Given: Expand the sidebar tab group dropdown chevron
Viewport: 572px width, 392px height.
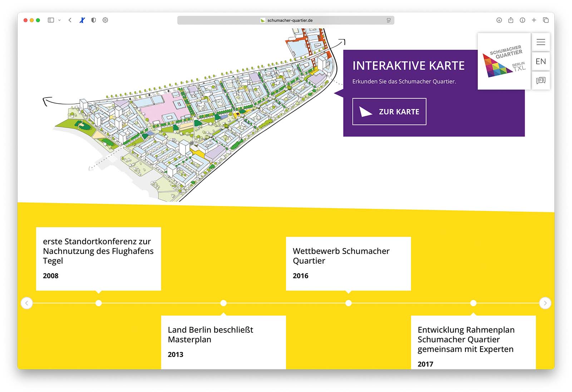Looking at the screenshot, I should click(x=59, y=20).
